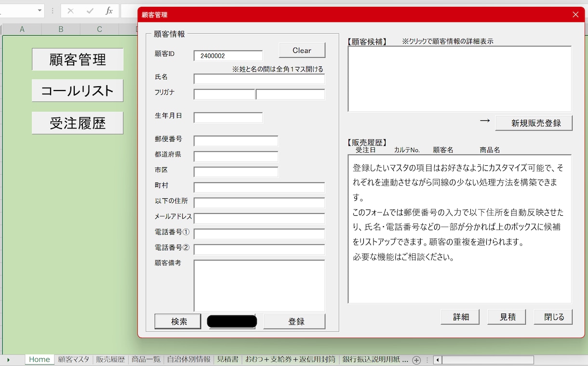Click the 顧客候補 list box
This screenshot has width=588, height=366.
[460, 79]
